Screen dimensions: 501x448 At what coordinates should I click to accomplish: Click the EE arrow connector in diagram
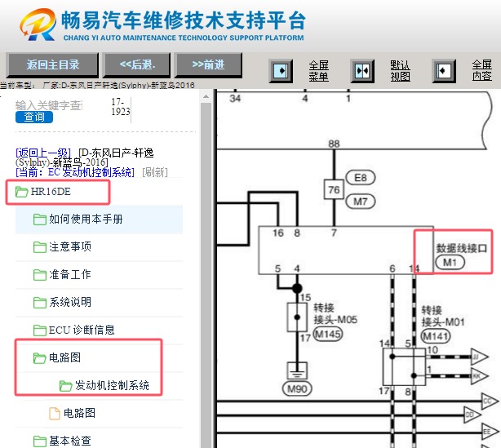(490, 432)
